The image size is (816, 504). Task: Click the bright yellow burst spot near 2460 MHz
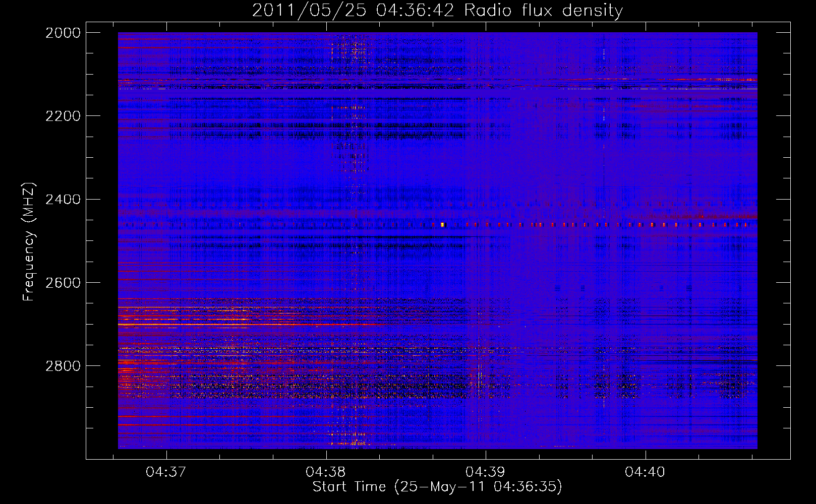[442, 225]
